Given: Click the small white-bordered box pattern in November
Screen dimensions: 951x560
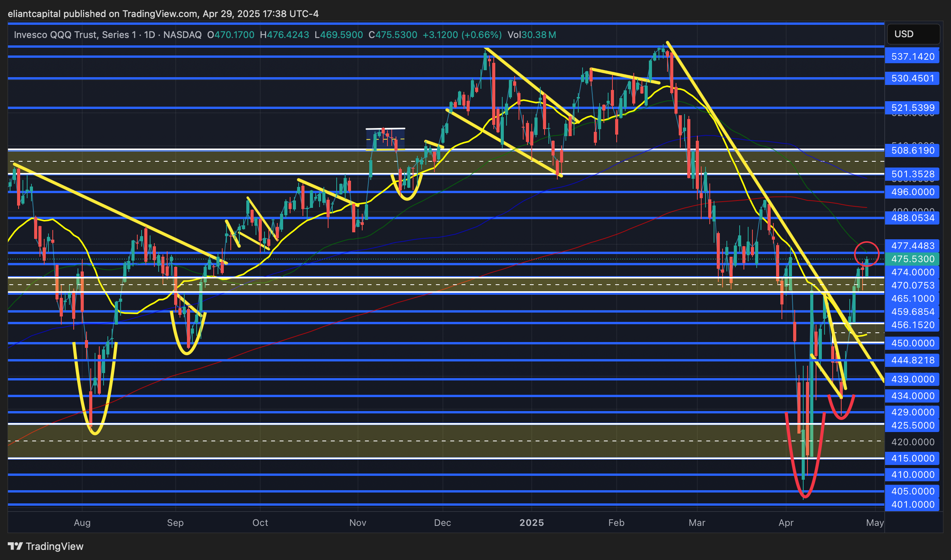Looking at the screenshot, I should pos(385,139).
